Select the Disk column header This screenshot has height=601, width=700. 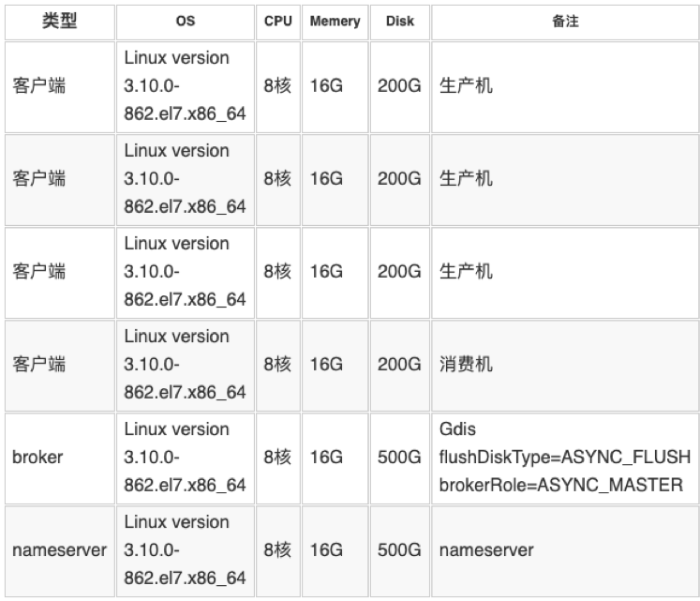pos(399,21)
